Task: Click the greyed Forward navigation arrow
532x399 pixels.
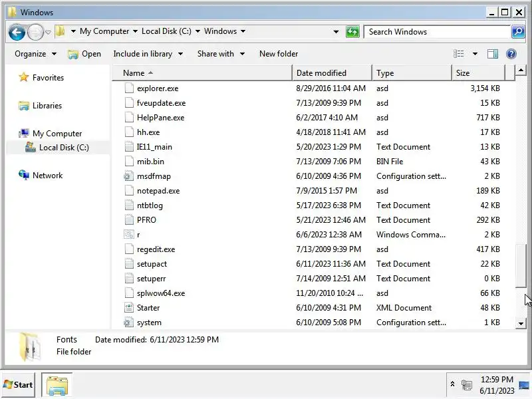Action: click(35, 32)
